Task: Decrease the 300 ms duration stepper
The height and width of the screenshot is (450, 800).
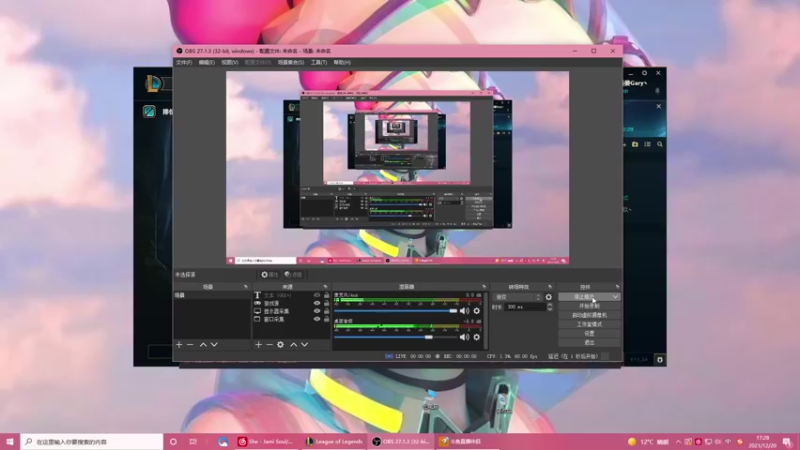Action: (549, 309)
